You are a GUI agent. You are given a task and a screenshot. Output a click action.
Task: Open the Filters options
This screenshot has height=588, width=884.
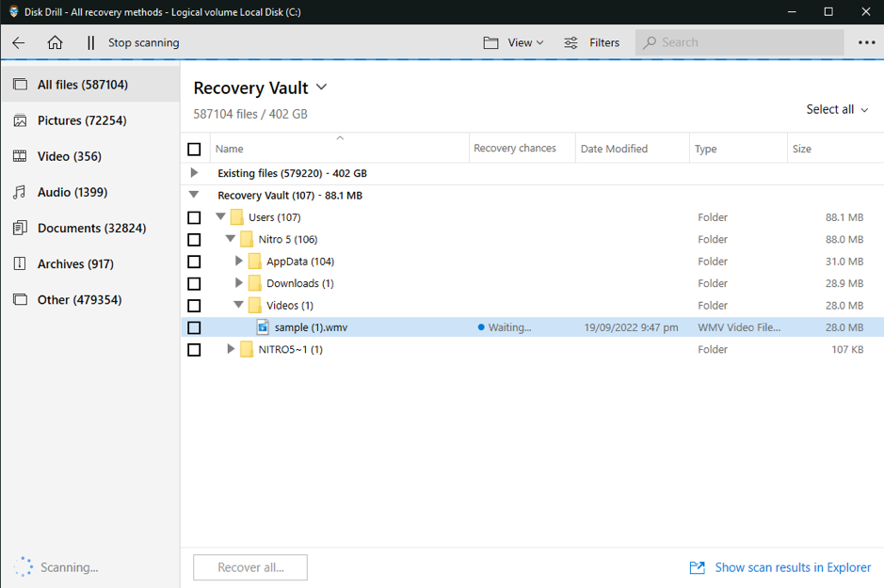[x=591, y=42]
